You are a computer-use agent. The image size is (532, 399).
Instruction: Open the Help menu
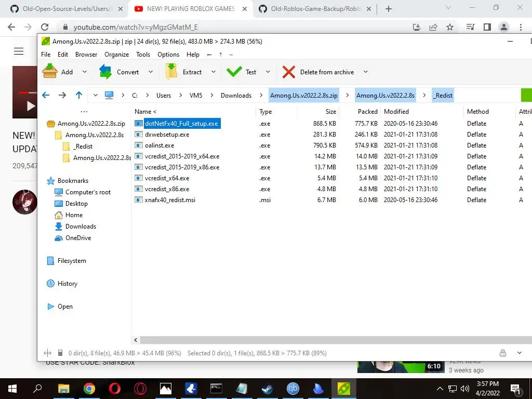tap(193, 54)
